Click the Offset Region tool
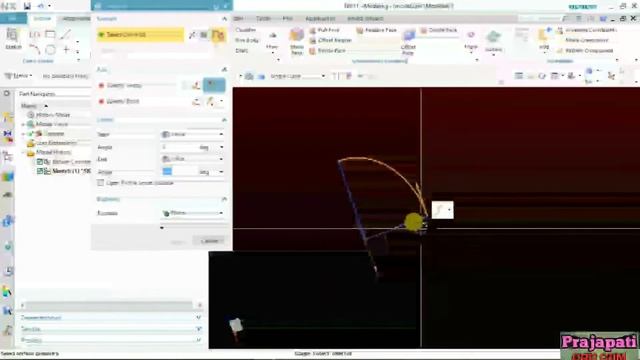Screen dimensions: 640x360 [331, 40]
